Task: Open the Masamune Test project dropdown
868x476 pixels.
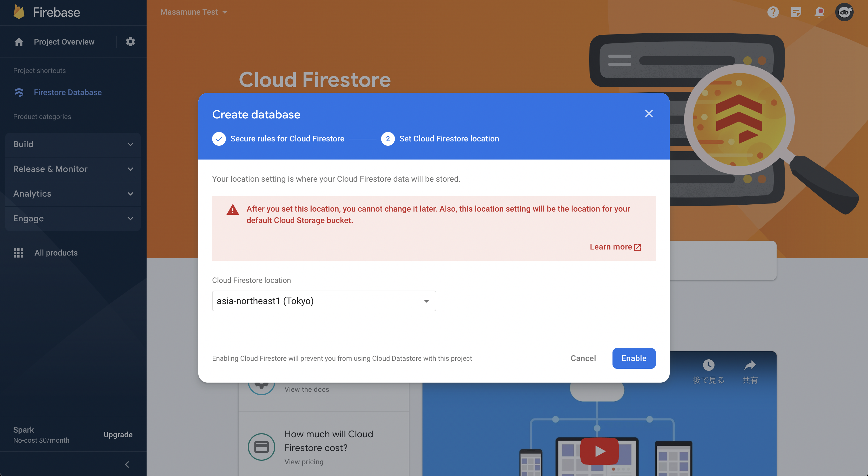Action: point(194,12)
